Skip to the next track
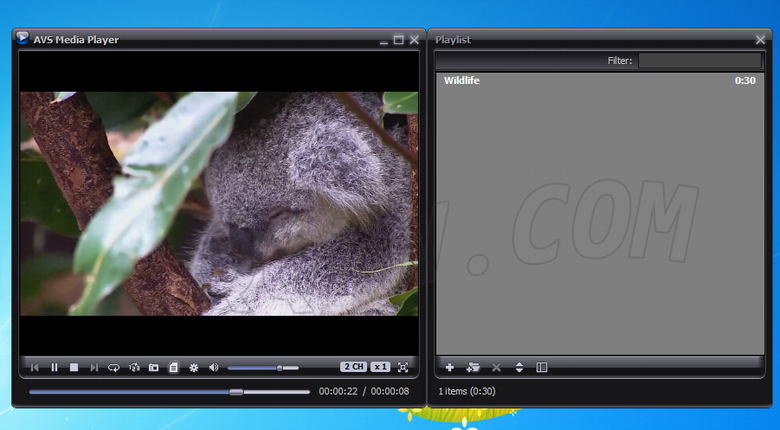The width and height of the screenshot is (780, 430). point(94,368)
